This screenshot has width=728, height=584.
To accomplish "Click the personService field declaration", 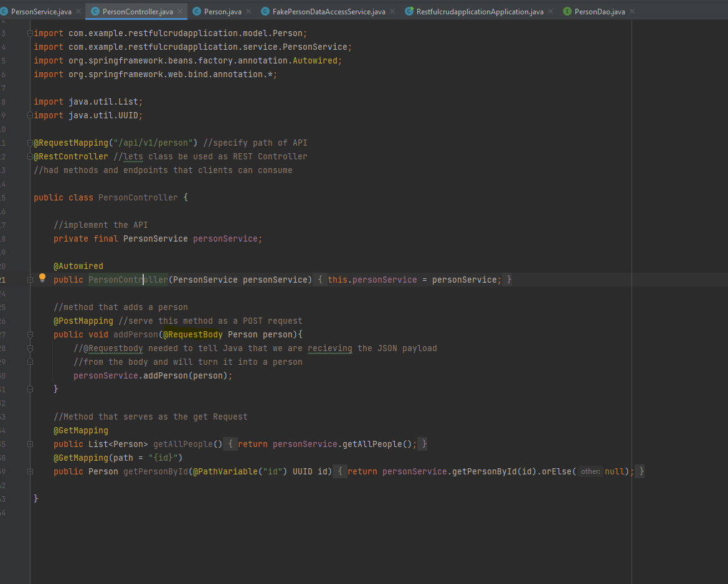I will coord(225,238).
